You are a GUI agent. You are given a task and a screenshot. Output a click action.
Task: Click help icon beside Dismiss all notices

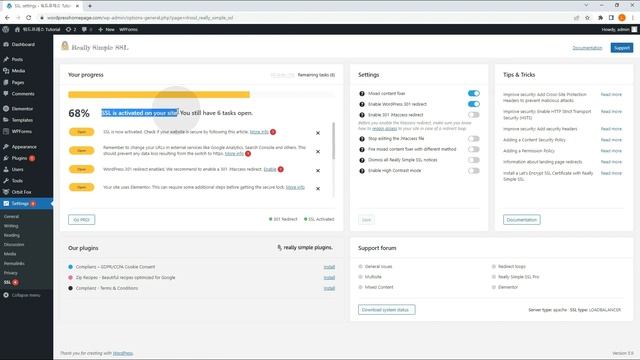pos(362,160)
